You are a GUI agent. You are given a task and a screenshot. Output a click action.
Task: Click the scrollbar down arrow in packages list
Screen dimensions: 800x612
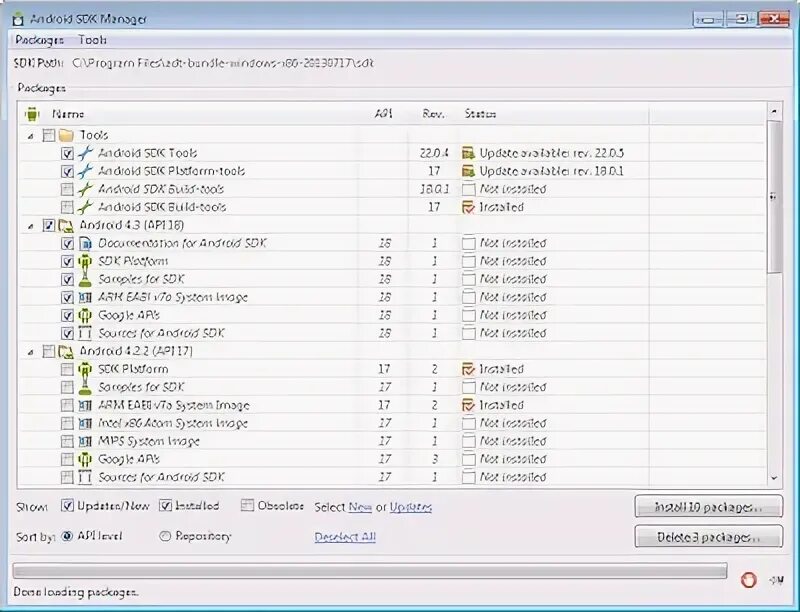(x=774, y=478)
